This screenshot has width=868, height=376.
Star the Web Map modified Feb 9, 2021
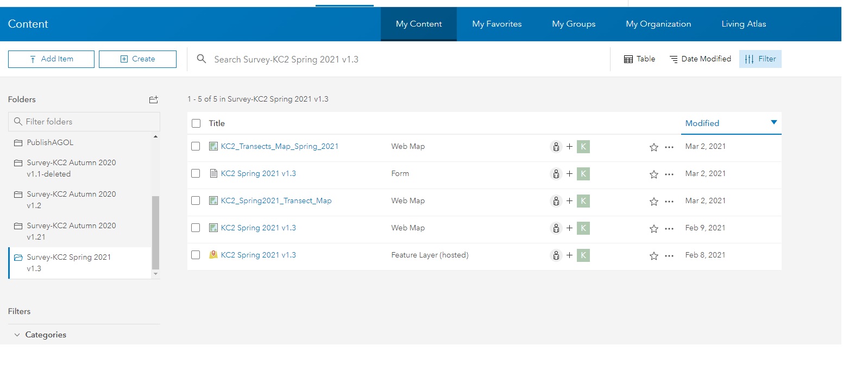(654, 229)
